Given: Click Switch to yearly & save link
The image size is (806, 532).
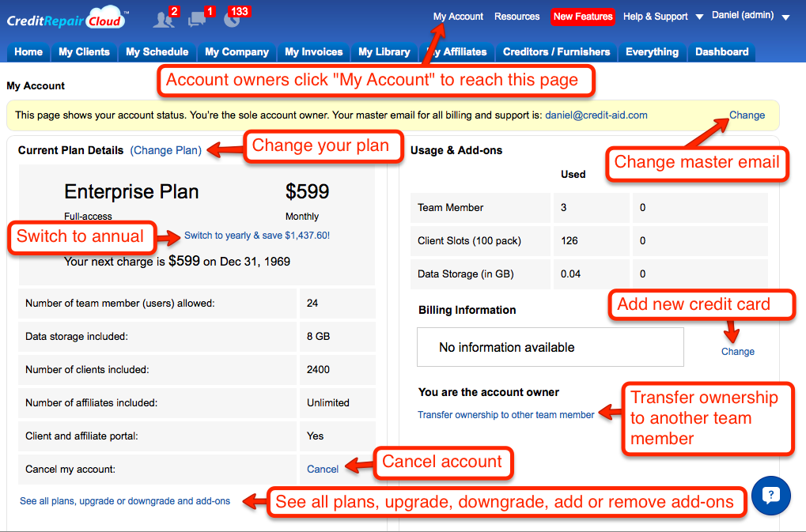Looking at the screenshot, I should (x=257, y=236).
